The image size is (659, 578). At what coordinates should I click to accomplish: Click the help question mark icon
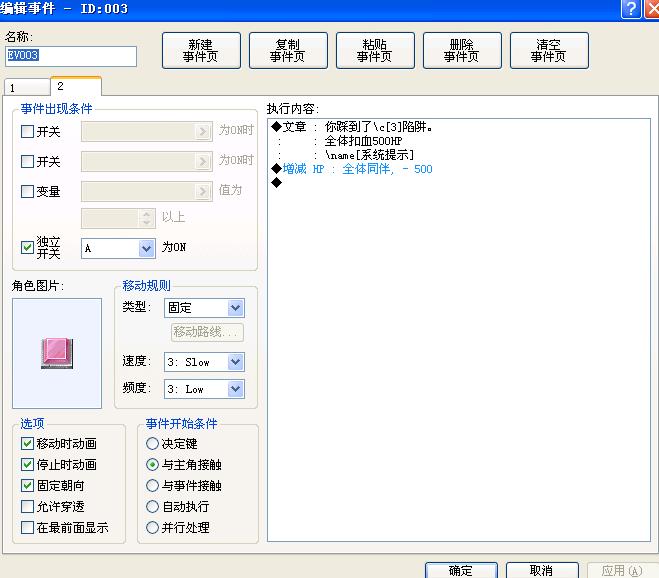click(x=631, y=9)
